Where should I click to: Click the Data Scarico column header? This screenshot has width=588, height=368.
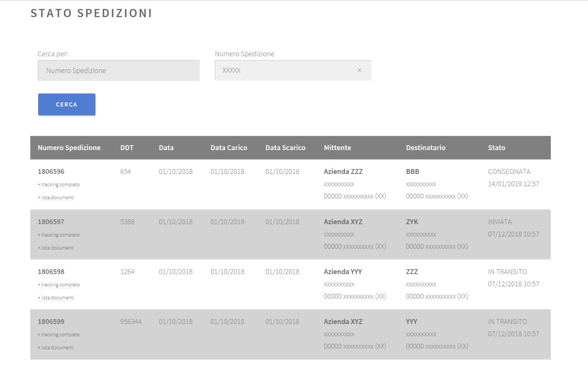pyautogui.click(x=285, y=148)
